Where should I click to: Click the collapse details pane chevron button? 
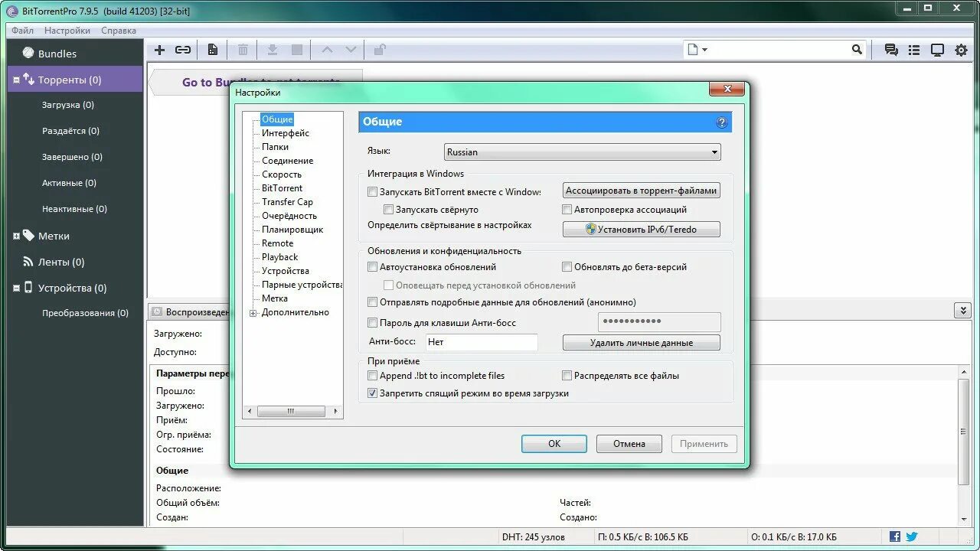coord(962,311)
